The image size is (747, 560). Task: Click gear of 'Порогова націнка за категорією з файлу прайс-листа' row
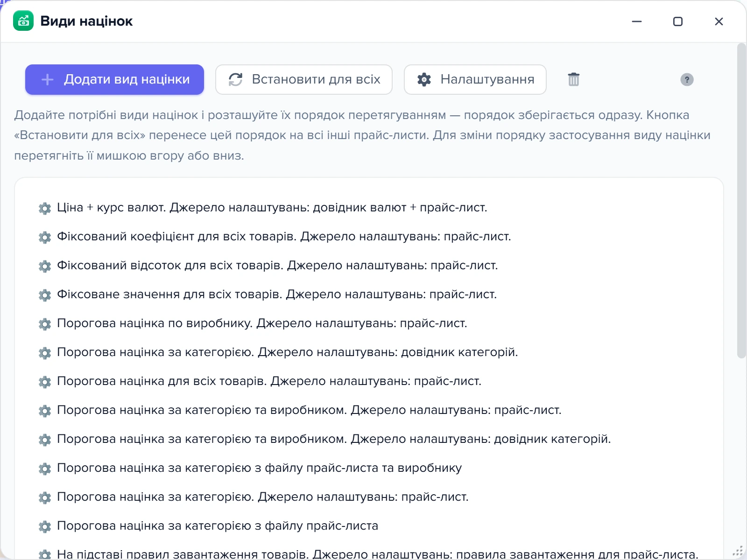(x=45, y=526)
